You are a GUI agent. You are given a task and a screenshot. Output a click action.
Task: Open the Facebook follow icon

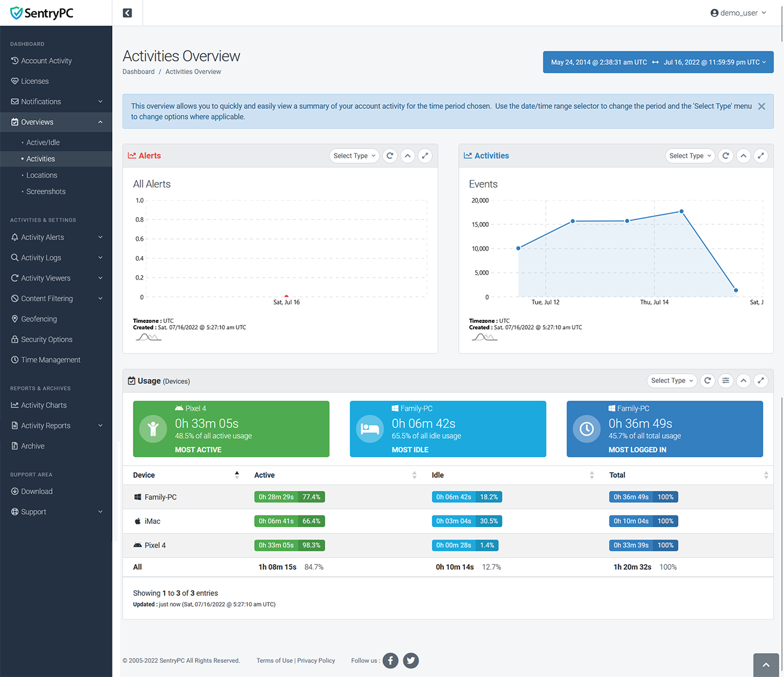coord(391,660)
